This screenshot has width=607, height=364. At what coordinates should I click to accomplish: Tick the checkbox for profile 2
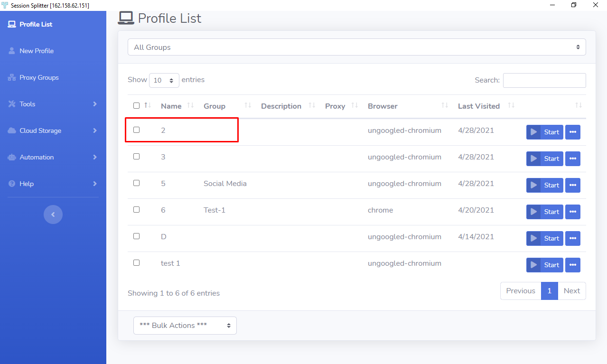pyautogui.click(x=137, y=130)
